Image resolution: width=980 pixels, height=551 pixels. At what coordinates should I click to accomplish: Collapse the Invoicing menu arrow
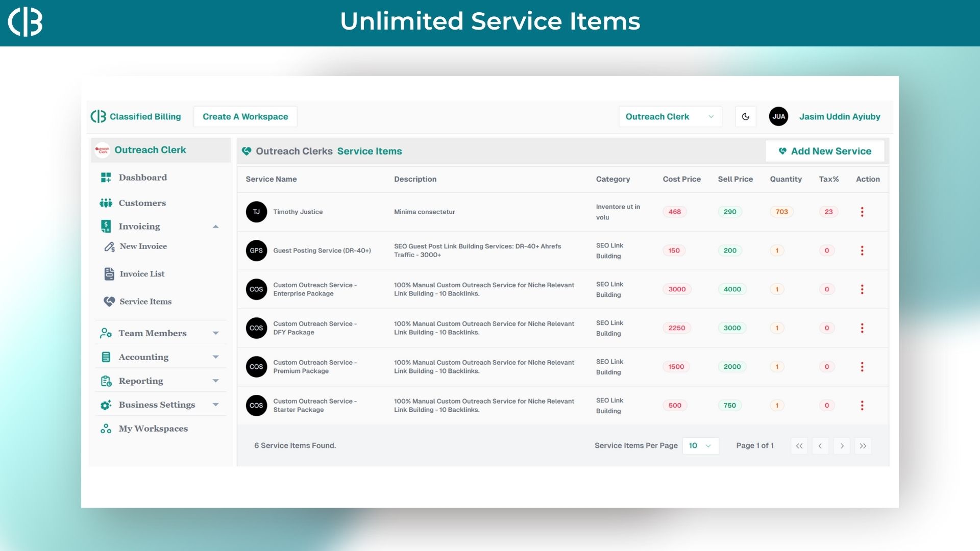(215, 227)
